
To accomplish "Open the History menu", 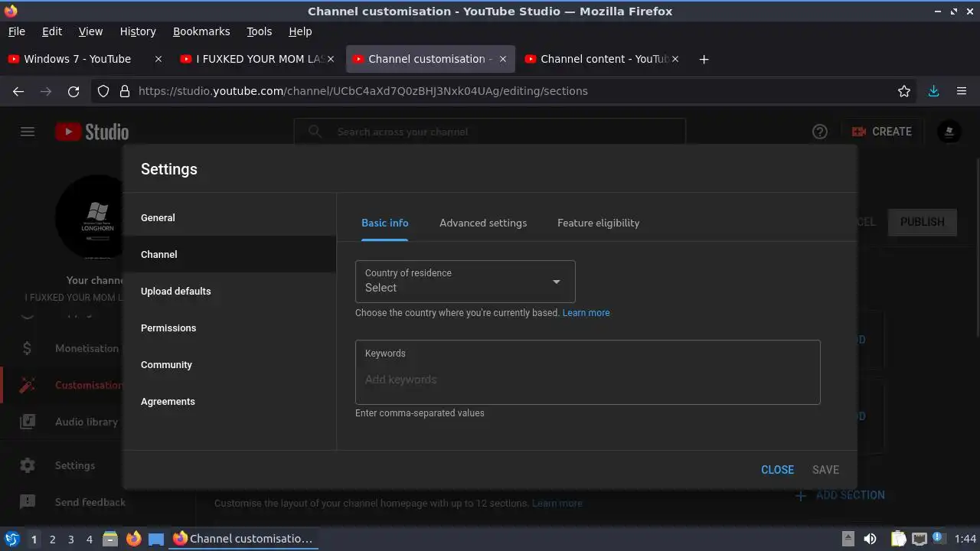I will (x=138, y=31).
